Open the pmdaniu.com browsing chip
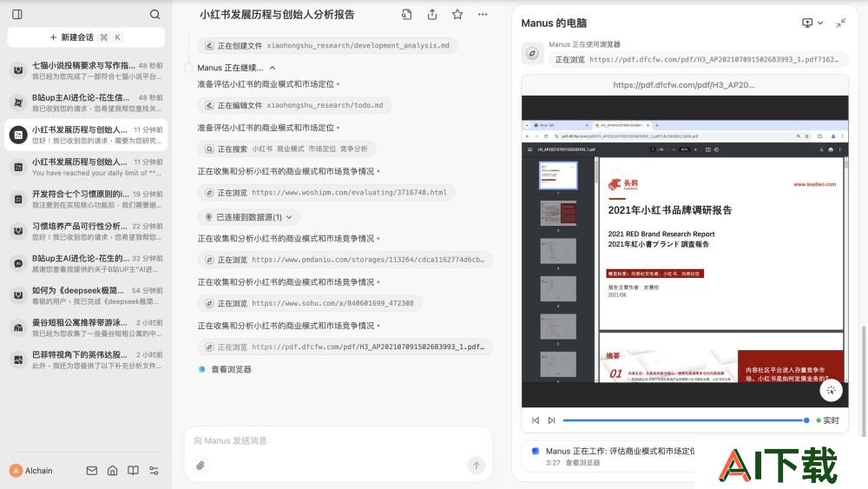 (345, 259)
